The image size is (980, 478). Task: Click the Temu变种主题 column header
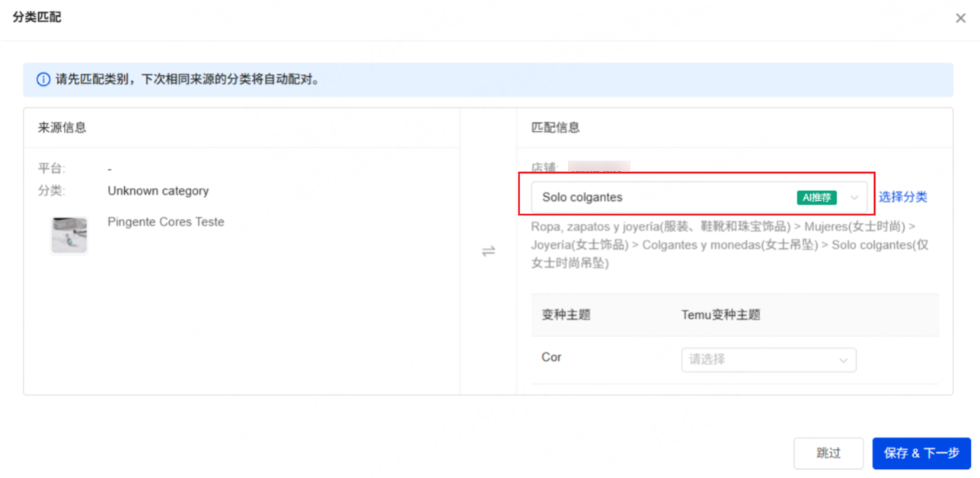coord(720,315)
